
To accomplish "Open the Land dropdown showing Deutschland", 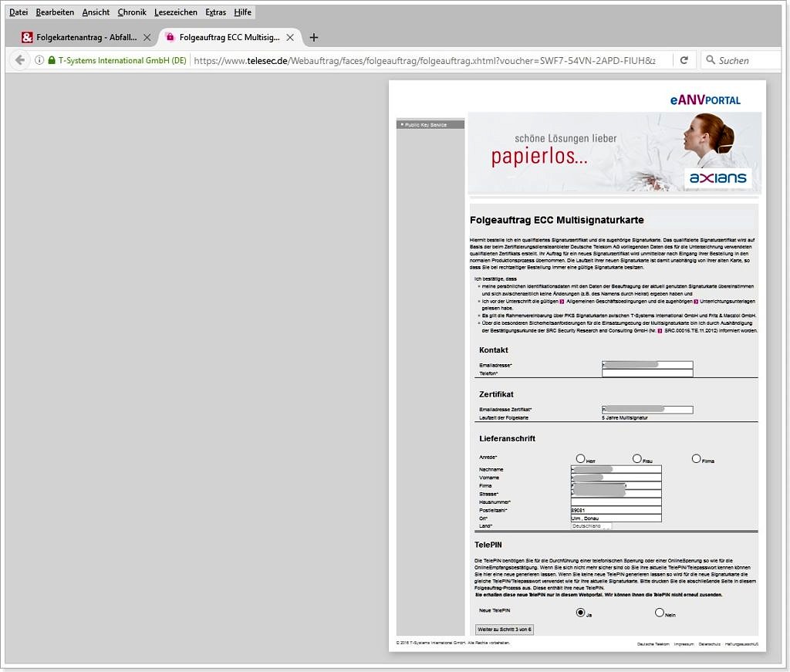I will point(592,526).
